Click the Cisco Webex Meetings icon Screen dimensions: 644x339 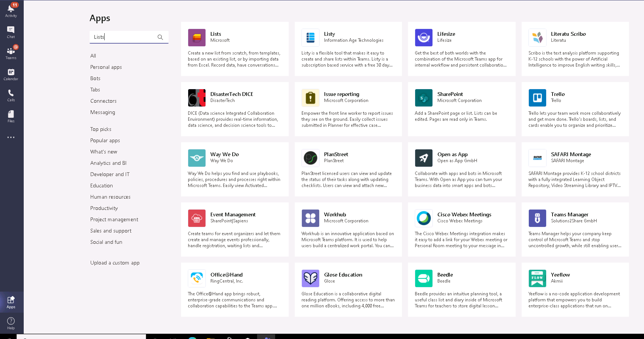click(424, 218)
